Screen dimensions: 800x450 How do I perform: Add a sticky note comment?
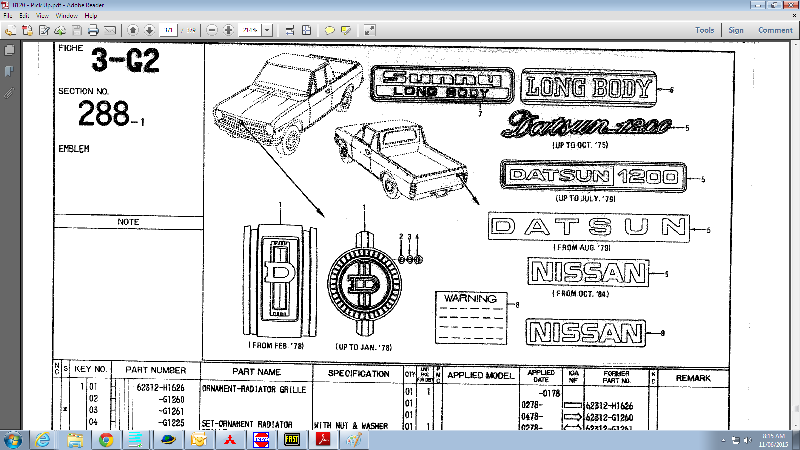point(330,31)
